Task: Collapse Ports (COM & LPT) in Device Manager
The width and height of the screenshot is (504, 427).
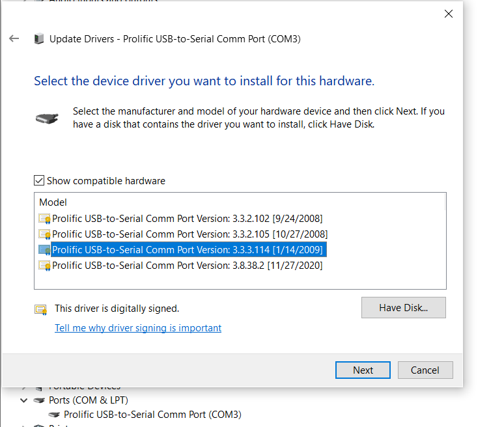Action: click(23, 400)
